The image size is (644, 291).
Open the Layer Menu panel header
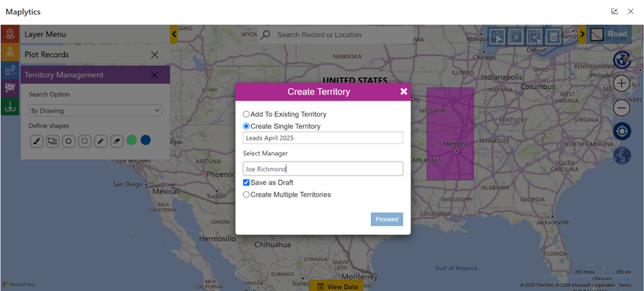(x=45, y=34)
